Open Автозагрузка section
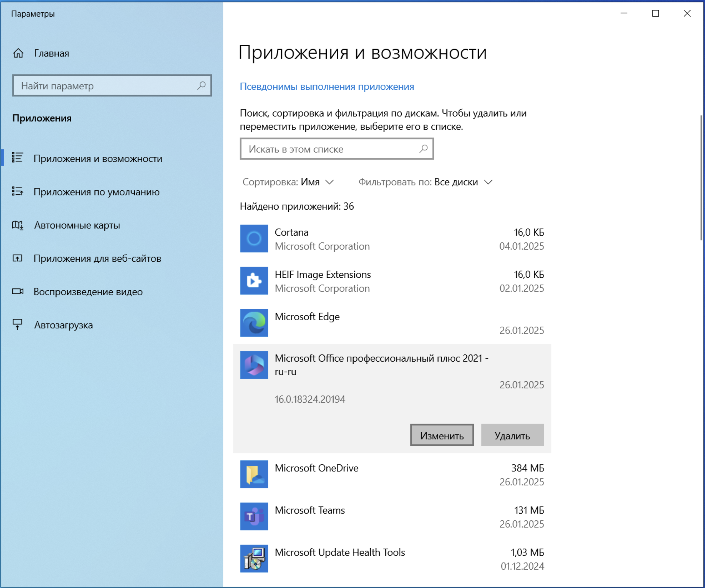 tap(112, 325)
